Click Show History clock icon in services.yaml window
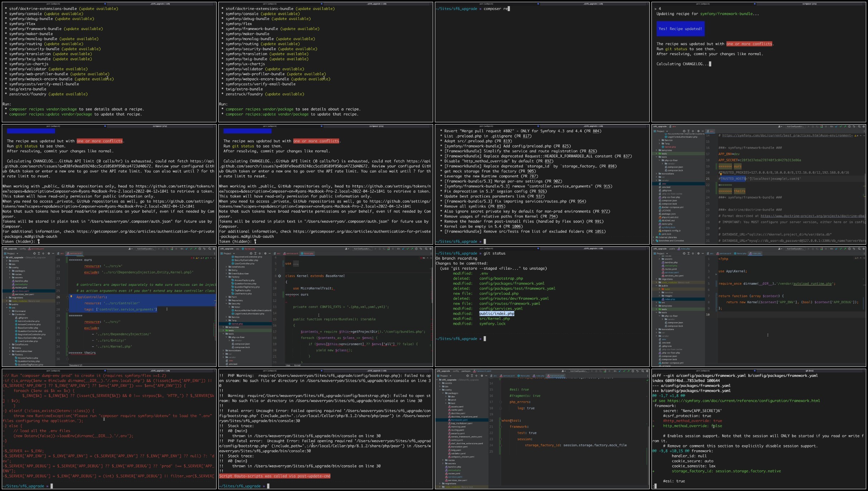Screen dimensions: 868x491 coord(200,249)
